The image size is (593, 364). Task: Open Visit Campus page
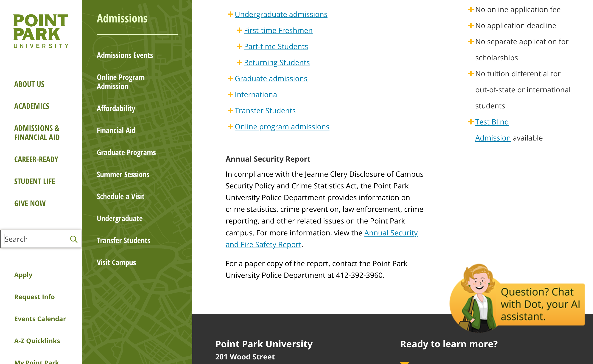[116, 262]
